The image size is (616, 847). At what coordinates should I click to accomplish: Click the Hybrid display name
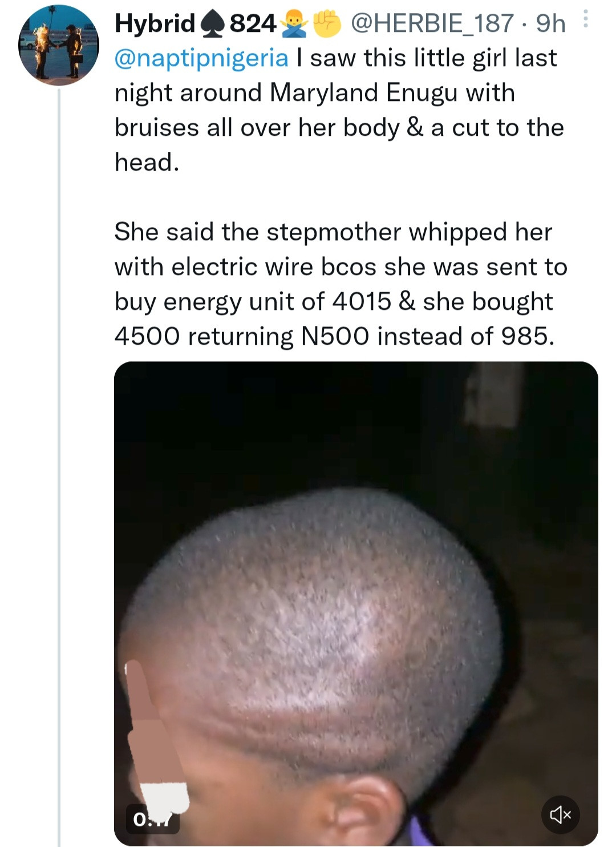(155, 24)
